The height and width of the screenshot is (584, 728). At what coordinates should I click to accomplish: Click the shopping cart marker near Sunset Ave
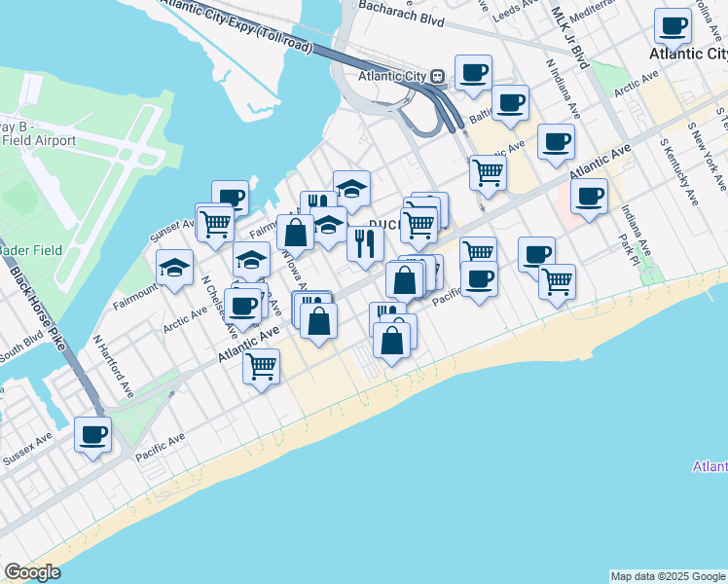(214, 222)
